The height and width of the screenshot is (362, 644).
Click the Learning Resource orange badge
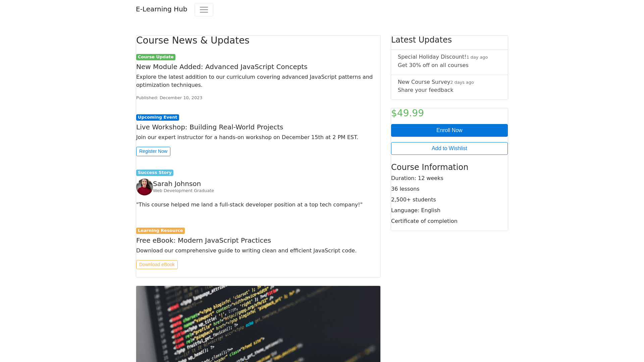tap(160, 231)
